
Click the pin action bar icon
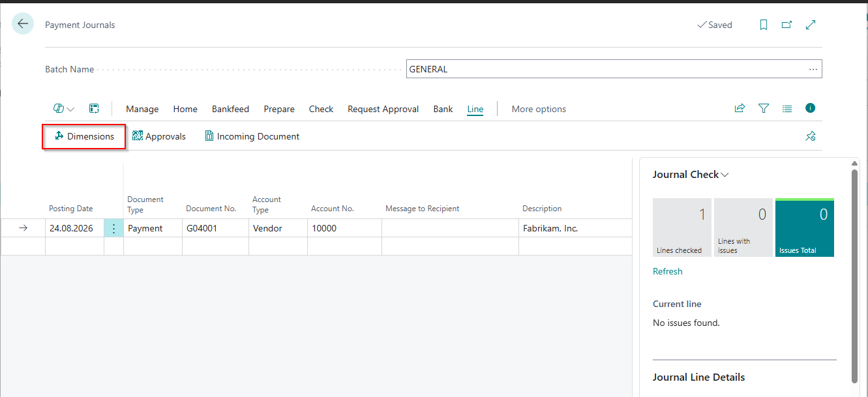[x=811, y=136]
